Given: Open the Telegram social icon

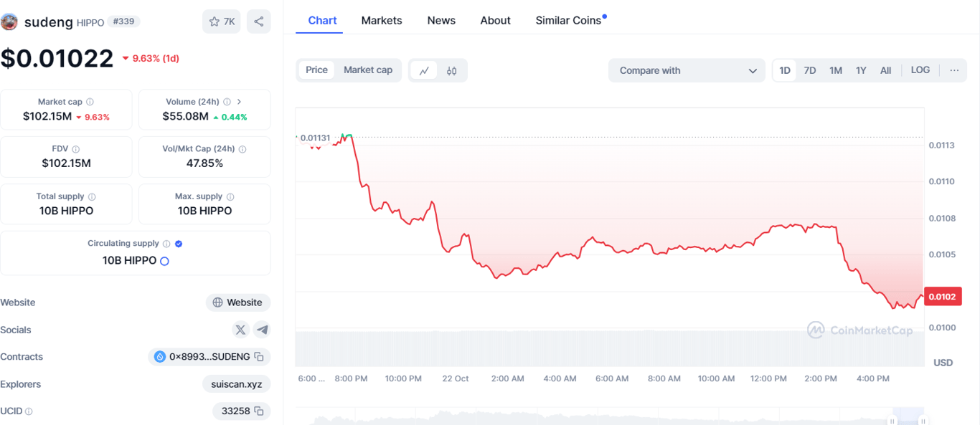Looking at the screenshot, I should 263,330.
